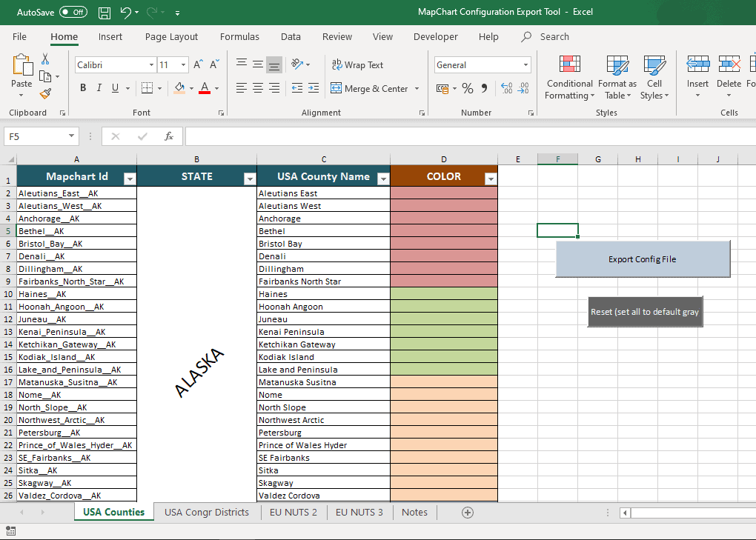Click the Align Left icon
756x540 pixels.
(242, 87)
